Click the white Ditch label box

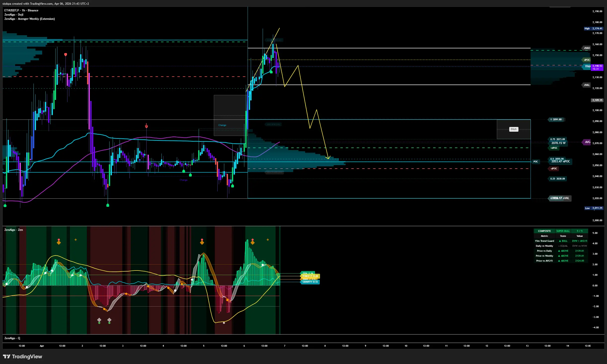tap(514, 129)
